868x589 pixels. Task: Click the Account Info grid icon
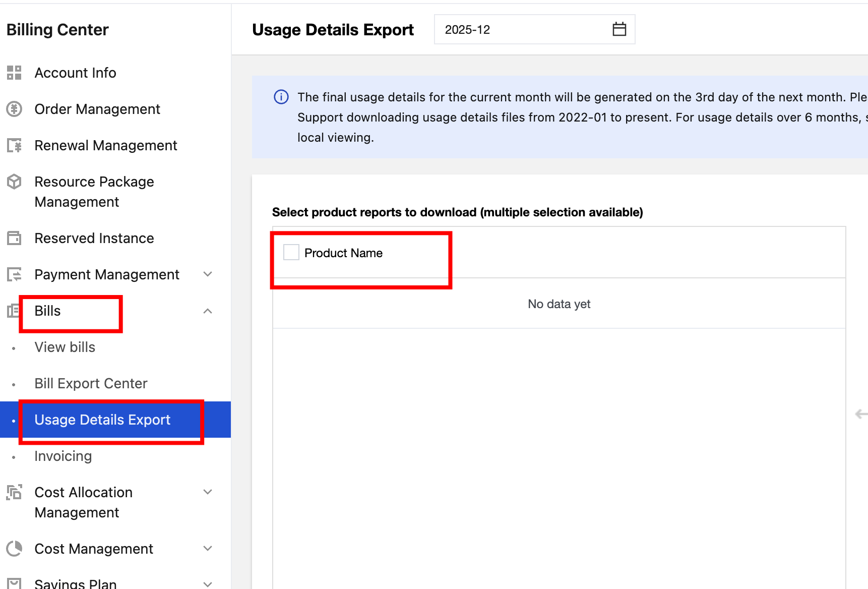pyautogui.click(x=14, y=73)
